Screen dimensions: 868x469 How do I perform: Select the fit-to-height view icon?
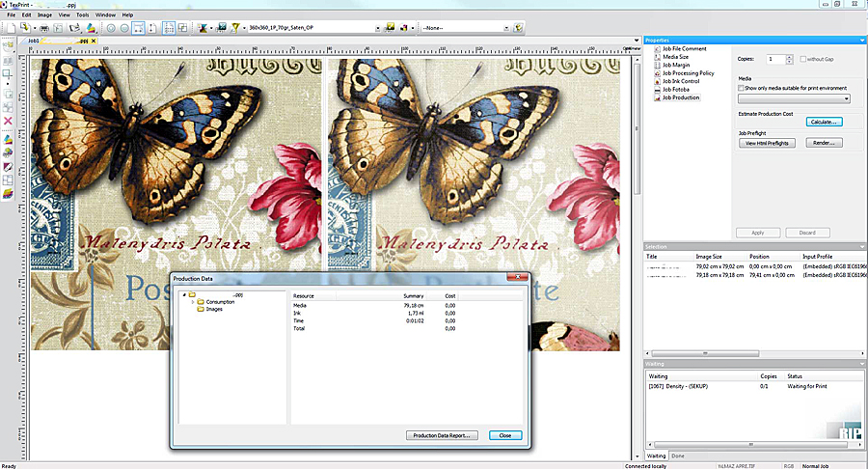(152, 28)
